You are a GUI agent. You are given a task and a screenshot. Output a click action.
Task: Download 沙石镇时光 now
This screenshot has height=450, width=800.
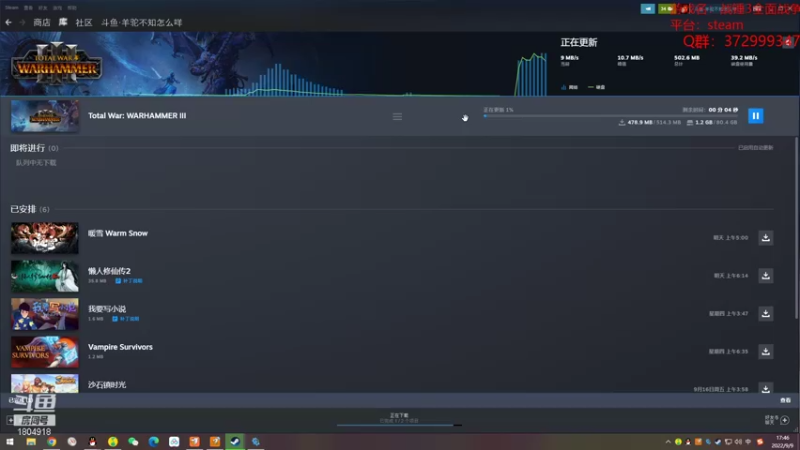tap(765, 388)
